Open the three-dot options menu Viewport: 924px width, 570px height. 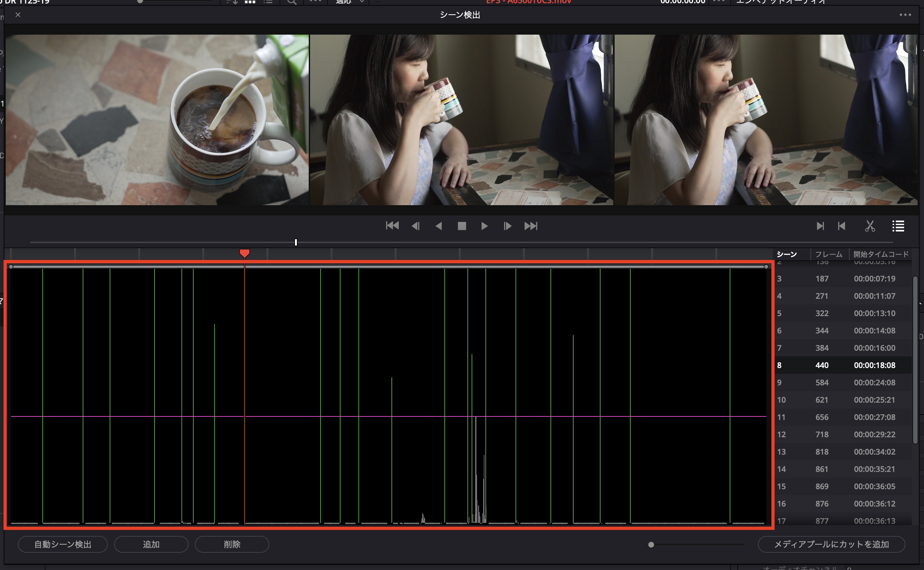pos(905,15)
